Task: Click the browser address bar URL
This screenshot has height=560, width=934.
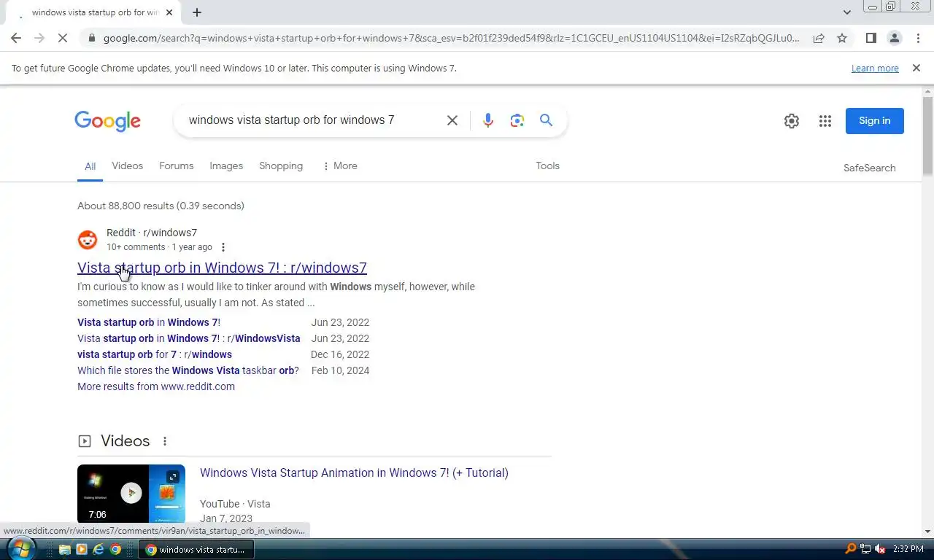Action: [451, 38]
